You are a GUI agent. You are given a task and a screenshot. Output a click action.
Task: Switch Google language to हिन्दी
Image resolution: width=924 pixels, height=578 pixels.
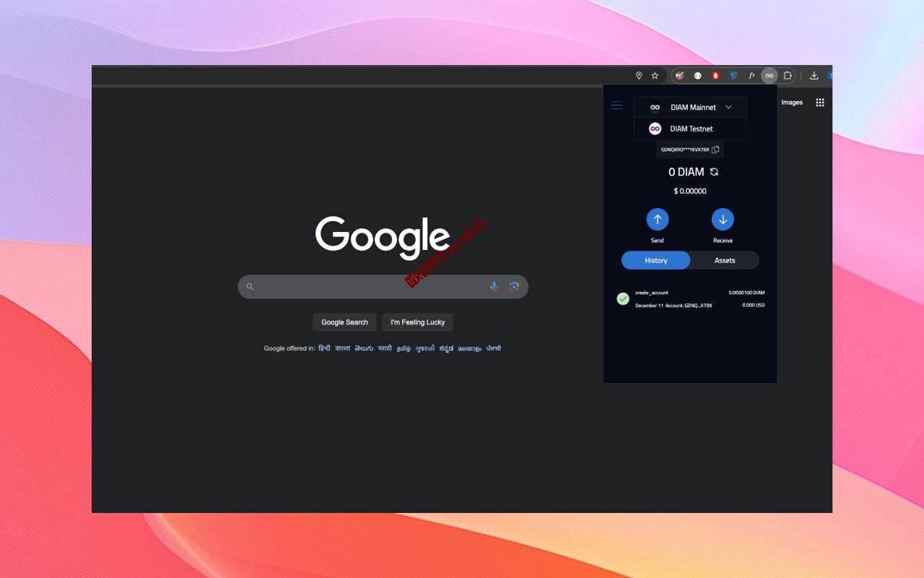pos(324,348)
